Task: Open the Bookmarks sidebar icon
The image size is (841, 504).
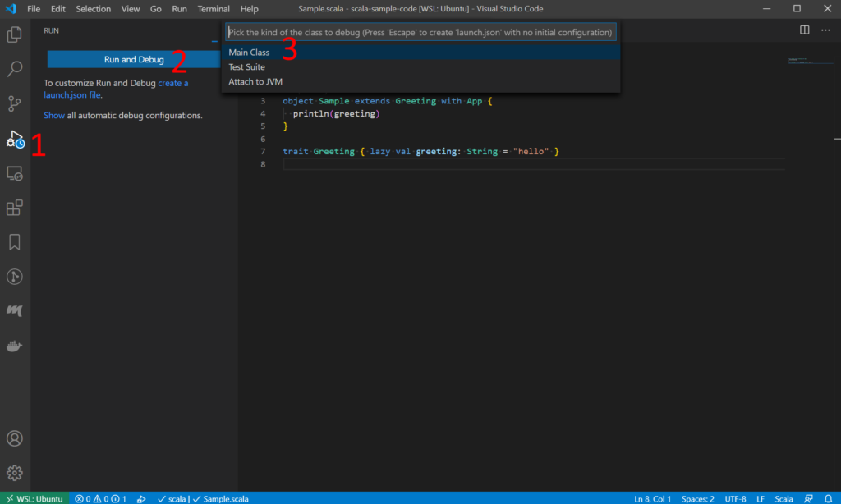Action: [15, 242]
